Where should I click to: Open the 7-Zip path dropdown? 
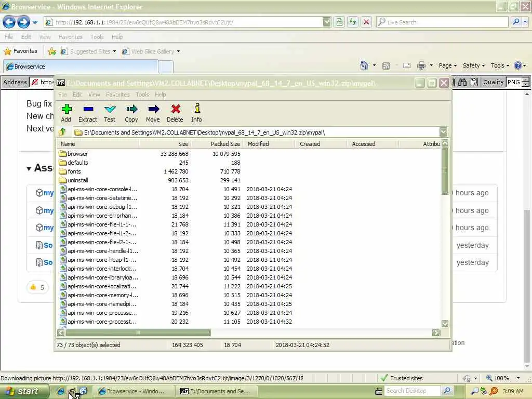[x=444, y=132]
